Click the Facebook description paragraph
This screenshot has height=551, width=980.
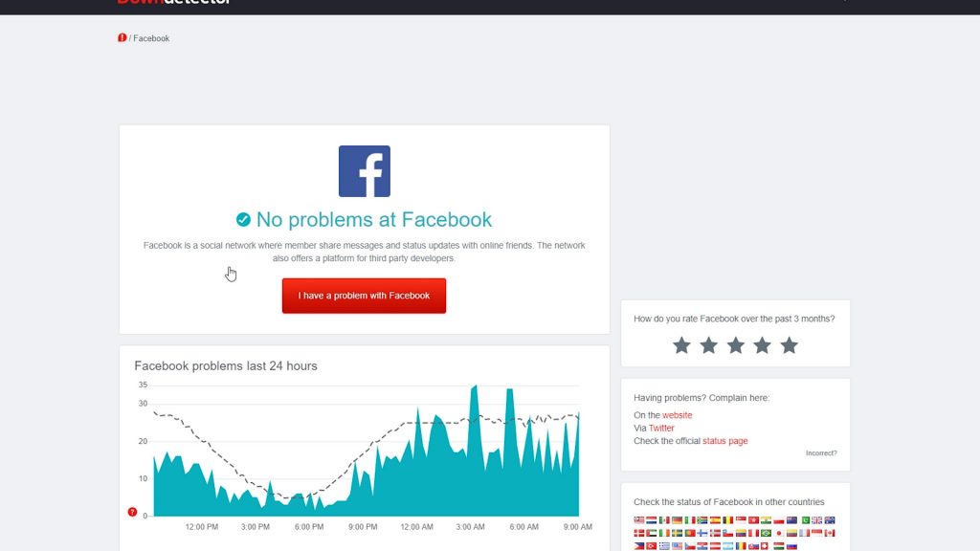[365, 252]
